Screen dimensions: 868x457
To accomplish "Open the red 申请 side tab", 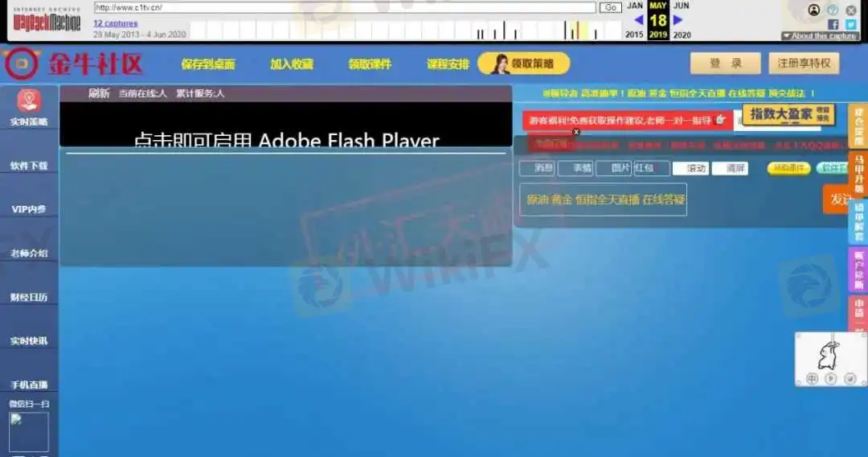I will 858,313.
